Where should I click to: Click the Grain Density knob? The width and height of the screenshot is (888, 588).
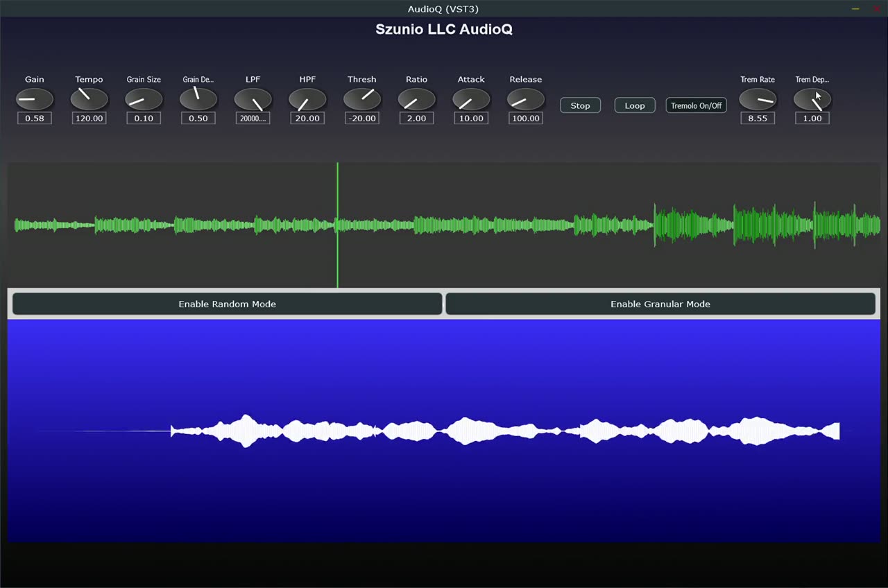(198, 99)
